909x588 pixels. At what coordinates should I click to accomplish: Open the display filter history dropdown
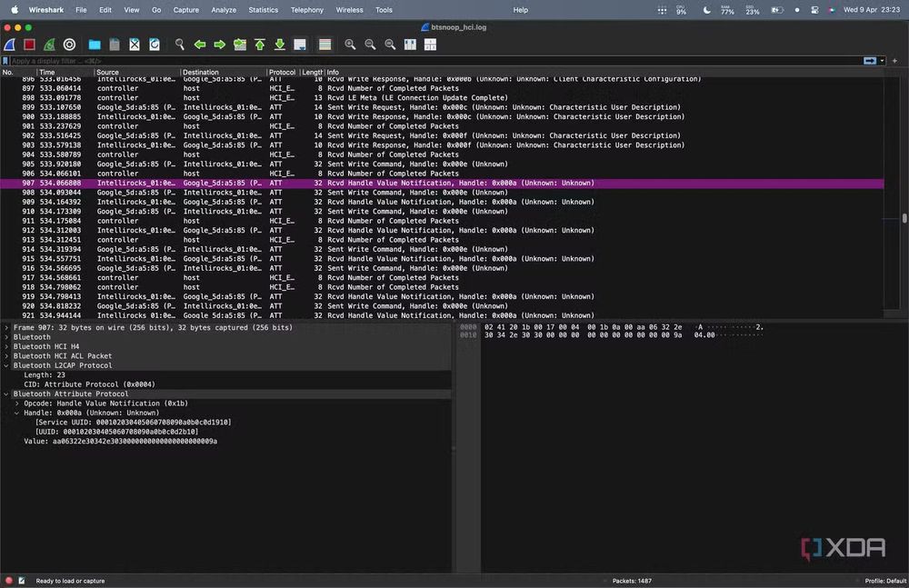pos(883,61)
